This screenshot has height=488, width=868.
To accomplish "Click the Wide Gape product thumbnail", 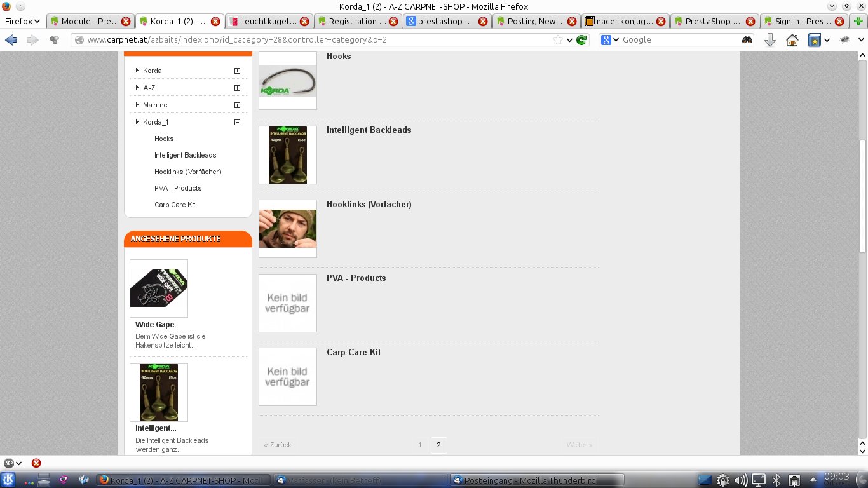I will [x=159, y=288].
